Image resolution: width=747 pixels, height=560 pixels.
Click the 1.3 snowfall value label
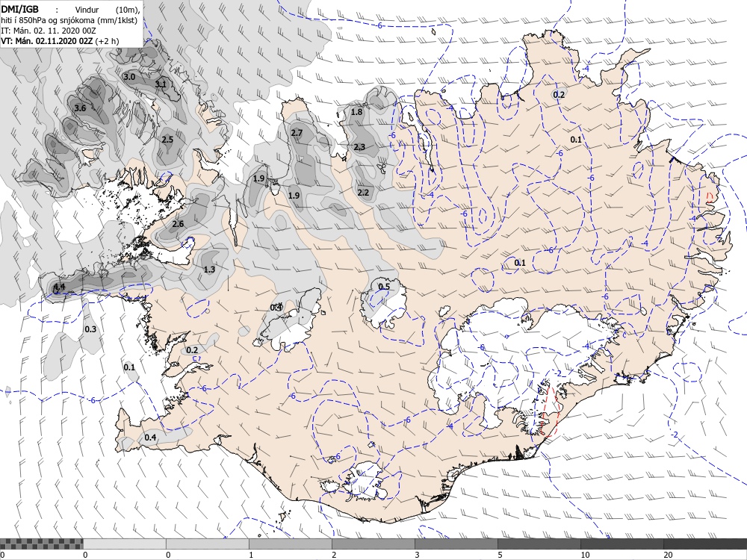209,270
